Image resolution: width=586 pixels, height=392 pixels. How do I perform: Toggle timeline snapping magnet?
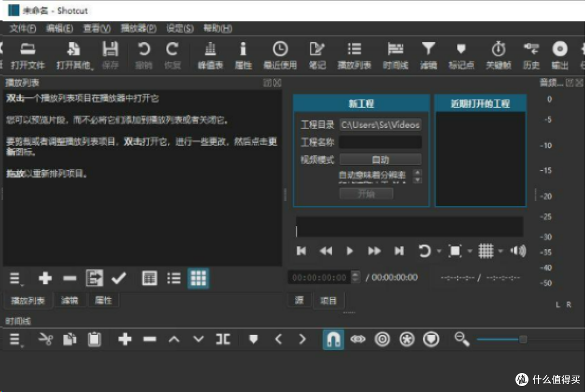click(x=333, y=339)
